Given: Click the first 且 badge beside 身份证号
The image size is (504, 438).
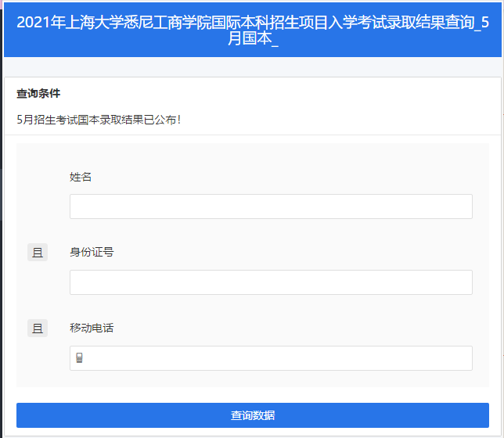Looking at the screenshot, I should [38, 252].
